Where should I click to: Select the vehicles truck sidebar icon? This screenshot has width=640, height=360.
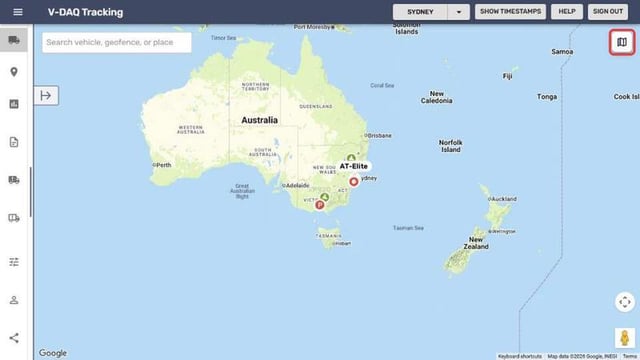click(x=14, y=40)
